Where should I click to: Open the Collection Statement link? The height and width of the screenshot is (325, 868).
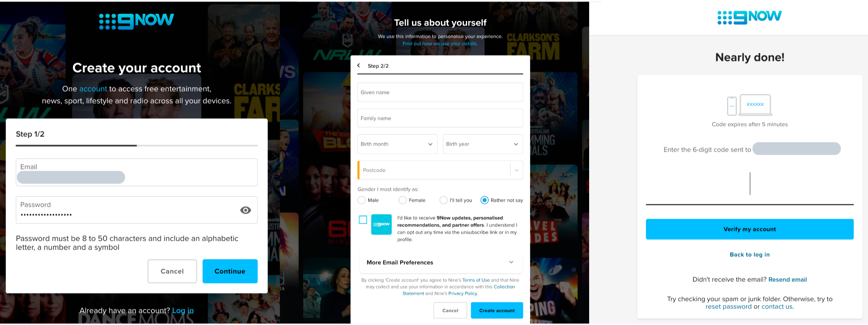click(459, 290)
